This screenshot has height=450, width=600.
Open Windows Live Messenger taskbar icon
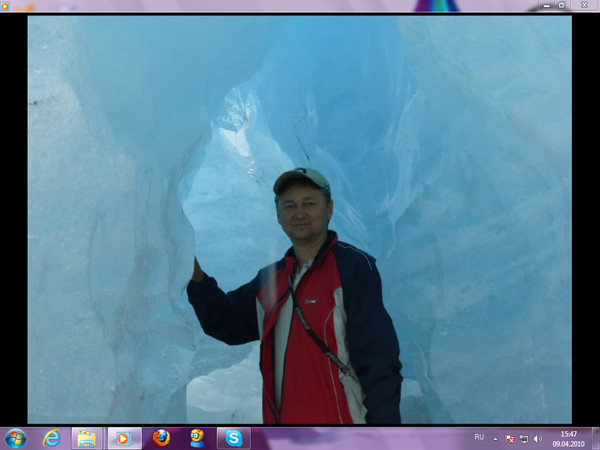[x=197, y=438]
